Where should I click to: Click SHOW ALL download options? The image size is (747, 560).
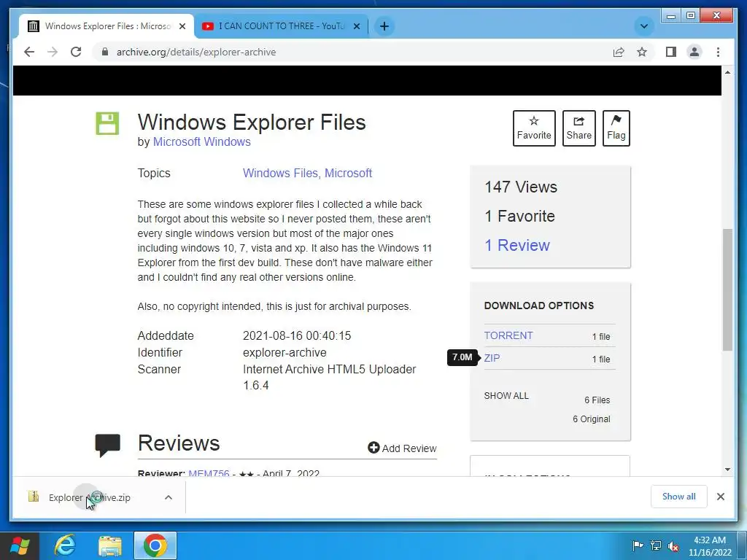click(506, 396)
